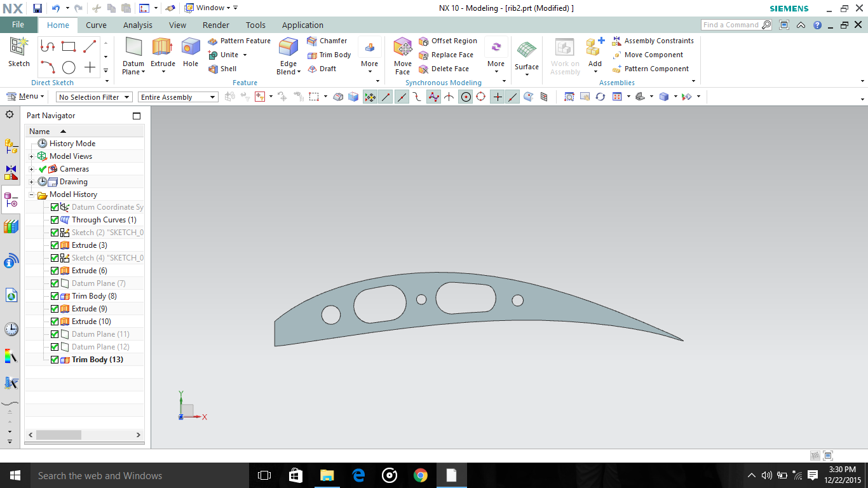Screen dimensions: 868x488
Task: Uncheck Extrude (3) feature checkbox
Action: click(x=55, y=245)
